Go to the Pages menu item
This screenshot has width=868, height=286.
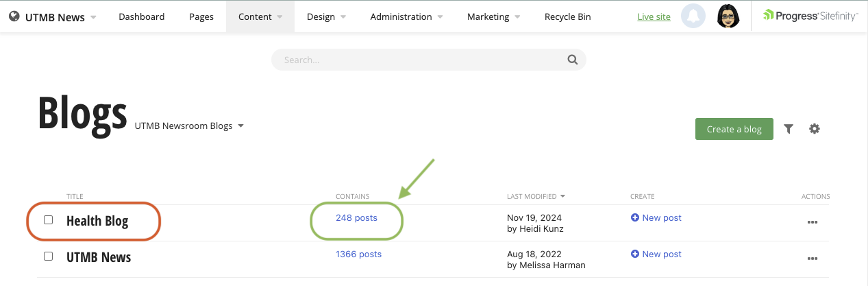click(x=201, y=16)
